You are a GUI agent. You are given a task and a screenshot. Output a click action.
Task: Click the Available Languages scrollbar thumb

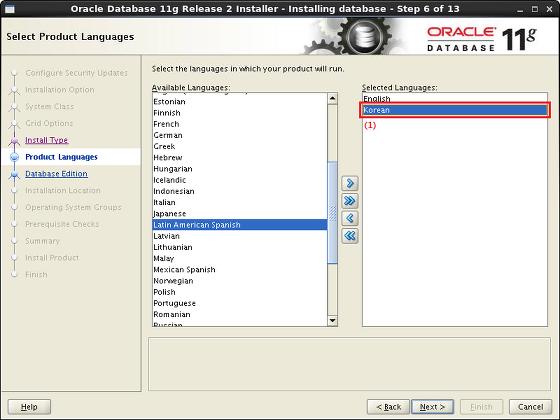point(332,212)
